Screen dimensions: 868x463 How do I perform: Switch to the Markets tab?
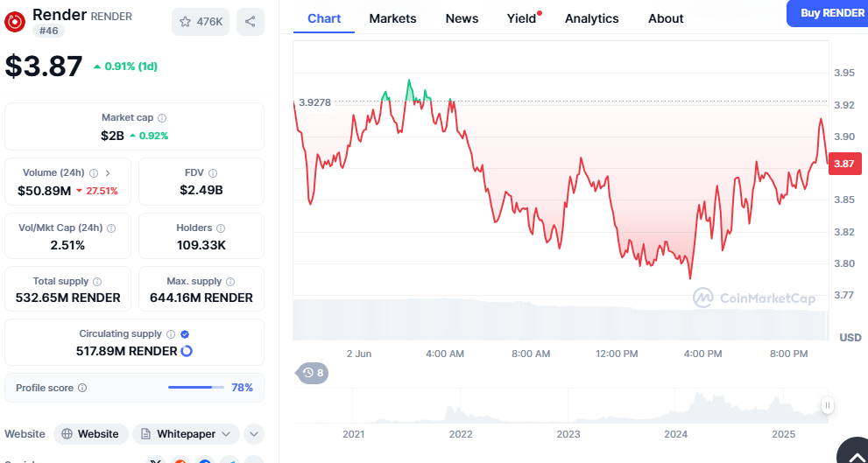pyautogui.click(x=392, y=18)
